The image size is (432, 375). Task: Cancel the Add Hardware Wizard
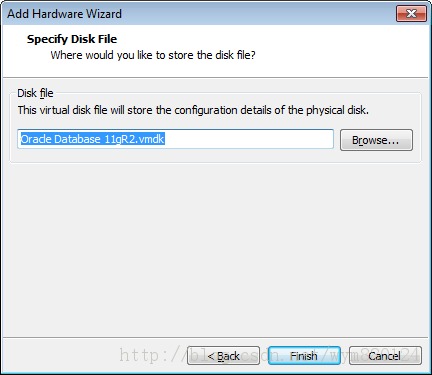coord(385,356)
